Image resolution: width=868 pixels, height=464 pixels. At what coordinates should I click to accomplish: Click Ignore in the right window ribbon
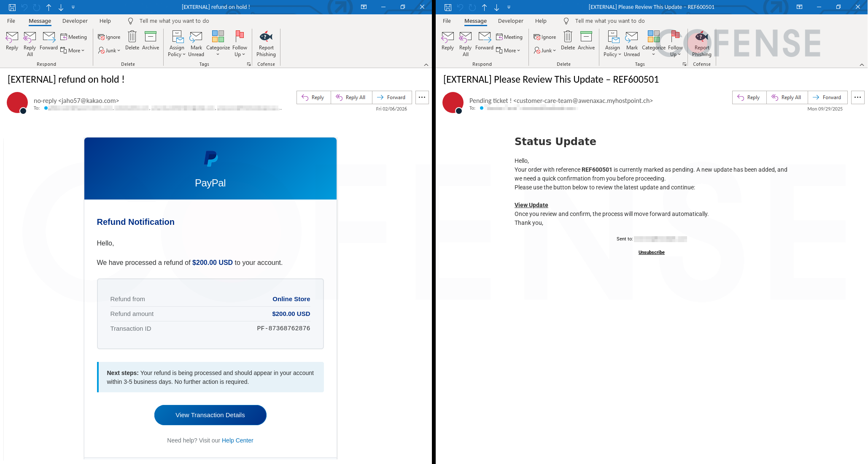(x=545, y=37)
